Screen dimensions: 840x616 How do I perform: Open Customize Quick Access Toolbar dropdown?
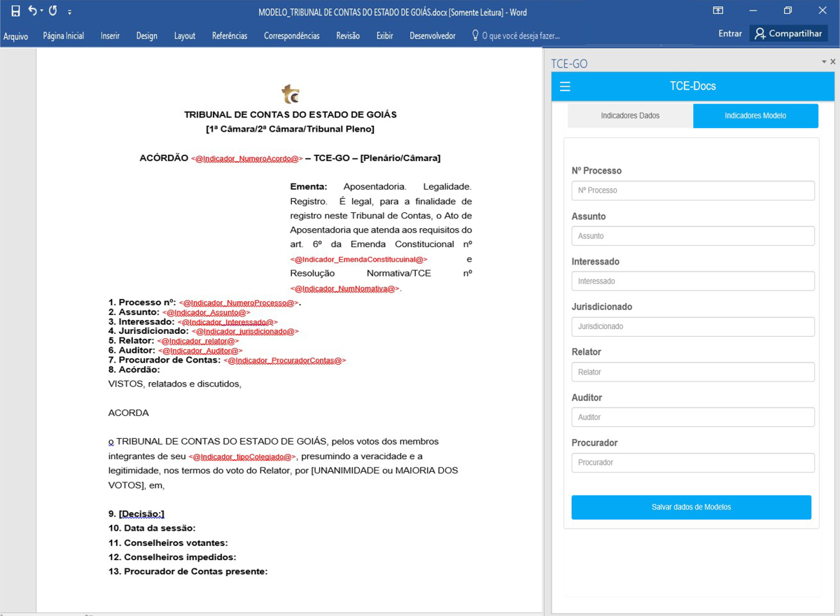(x=69, y=13)
